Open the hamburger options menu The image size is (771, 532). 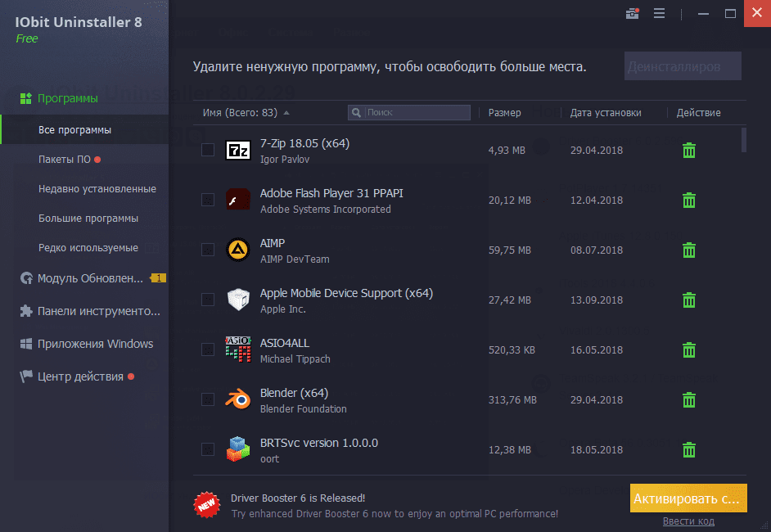pyautogui.click(x=660, y=13)
